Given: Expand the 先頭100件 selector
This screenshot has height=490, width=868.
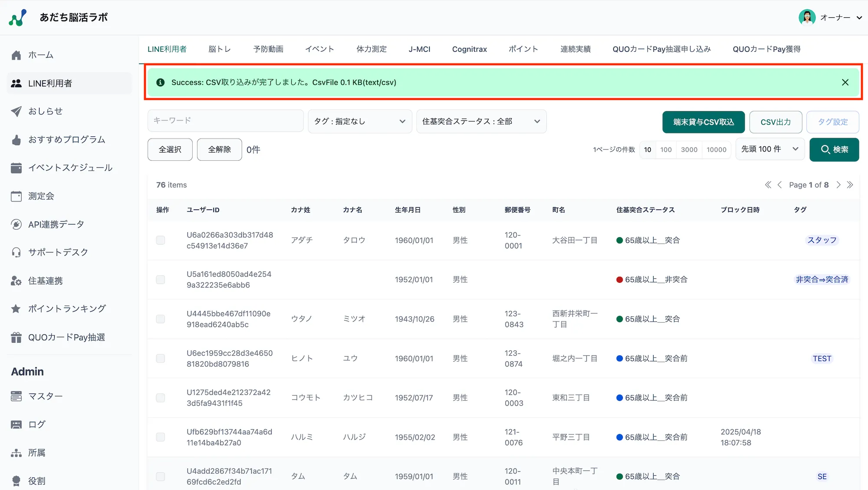Looking at the screenshot, I should (x=770, y=149).
